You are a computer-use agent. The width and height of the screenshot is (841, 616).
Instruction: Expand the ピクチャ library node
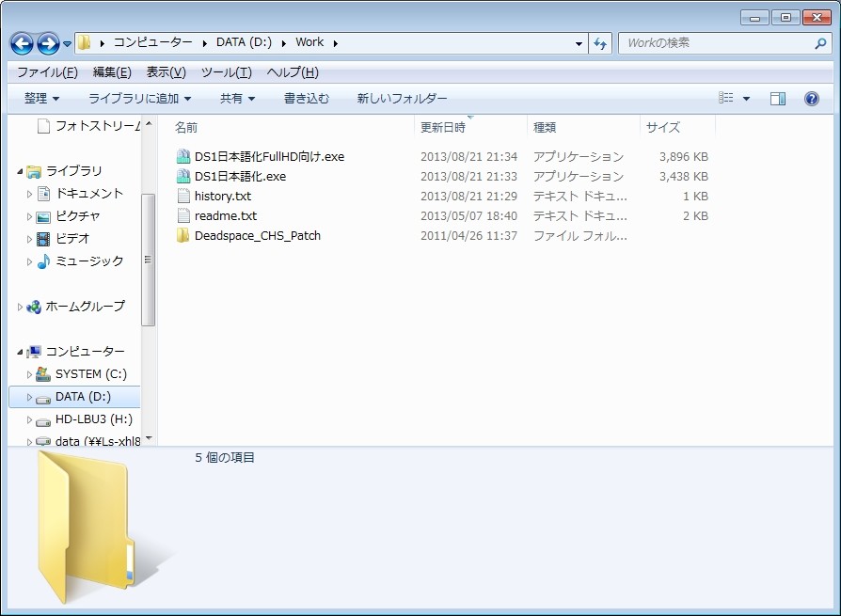29,216
